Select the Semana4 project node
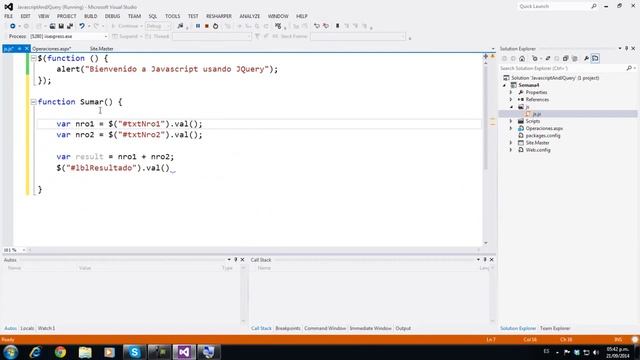 coord(529,85)
